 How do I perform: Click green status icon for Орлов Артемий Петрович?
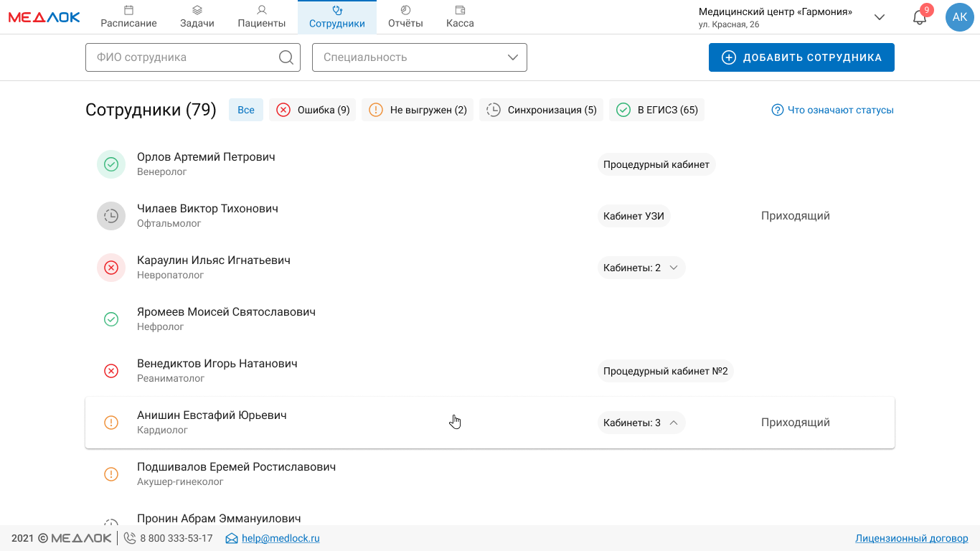(111, 164)
